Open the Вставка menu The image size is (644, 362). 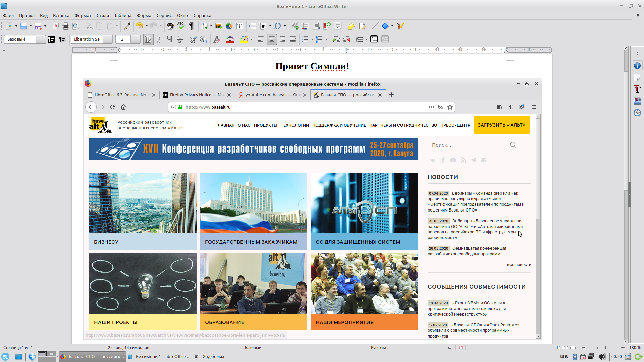pos(61,15)
